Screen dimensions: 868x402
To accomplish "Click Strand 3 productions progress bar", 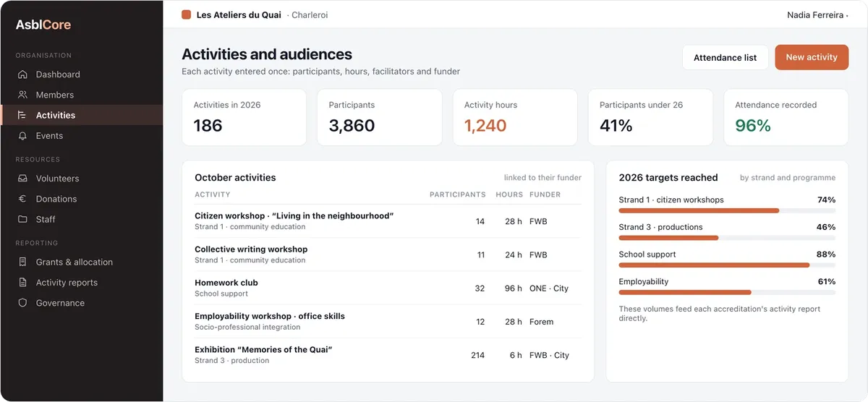I will [727, 238].
